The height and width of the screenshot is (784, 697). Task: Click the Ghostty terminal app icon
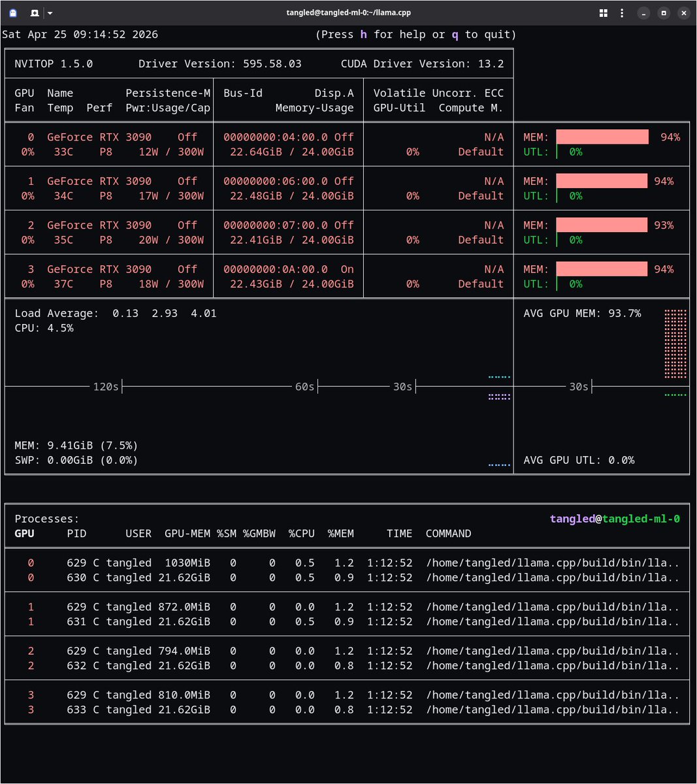point(13,12)
